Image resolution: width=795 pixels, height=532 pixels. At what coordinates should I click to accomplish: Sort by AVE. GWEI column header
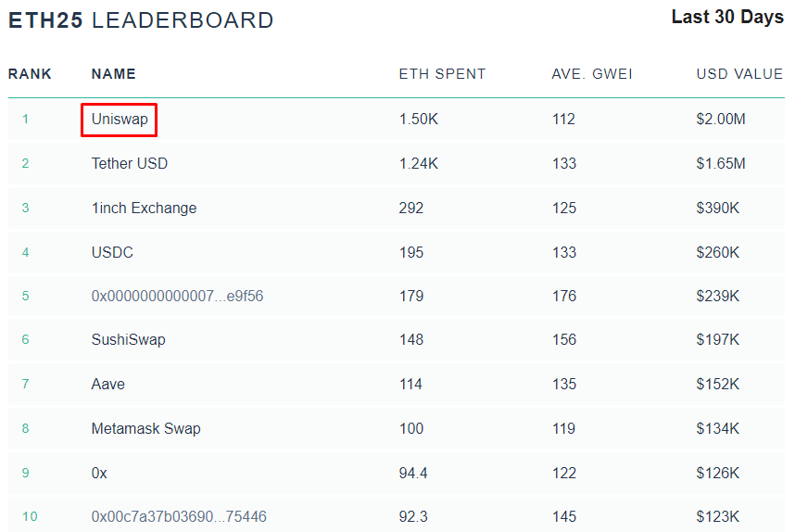click(591, 74)
